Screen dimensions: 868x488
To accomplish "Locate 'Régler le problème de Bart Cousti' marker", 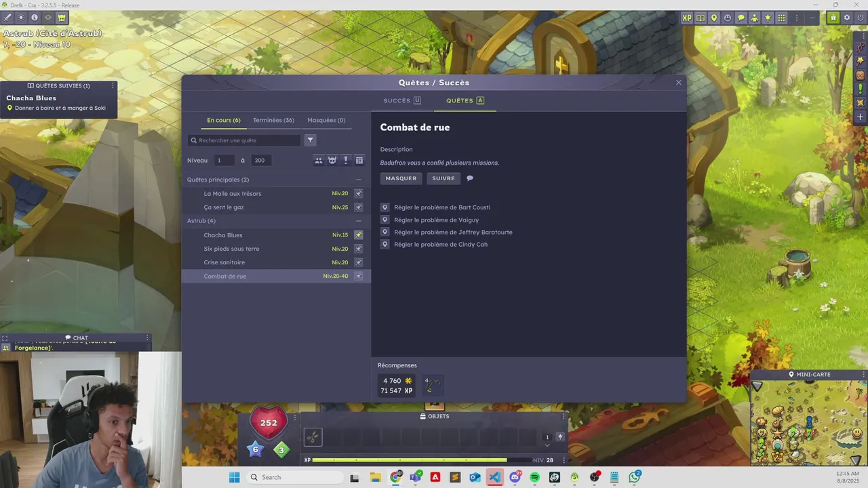I will (385, 207).
